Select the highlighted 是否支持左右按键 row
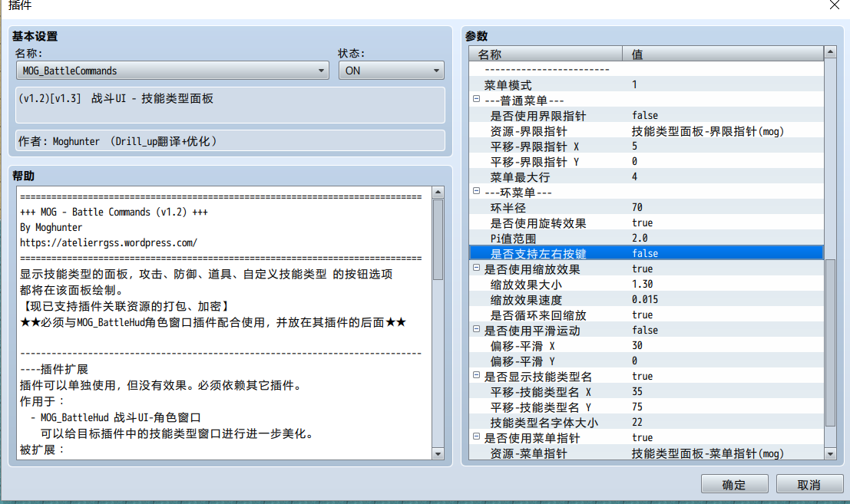The width and height of the screenshot is (850, 504). (647, 253)
